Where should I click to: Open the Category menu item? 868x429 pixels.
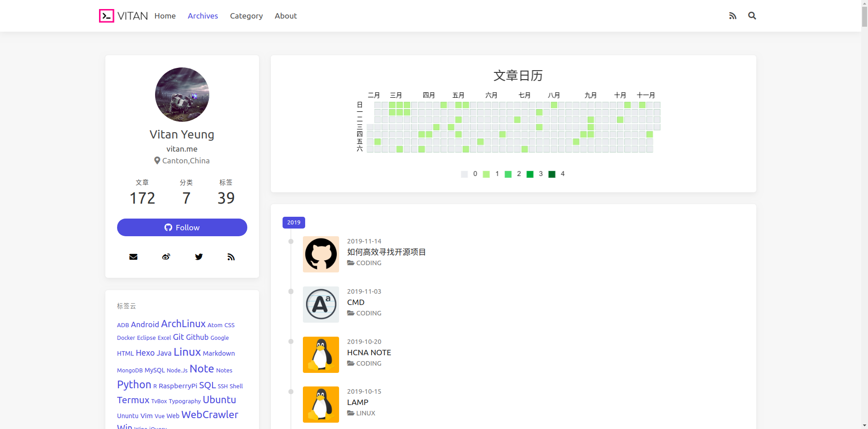[x=246, y=16]
